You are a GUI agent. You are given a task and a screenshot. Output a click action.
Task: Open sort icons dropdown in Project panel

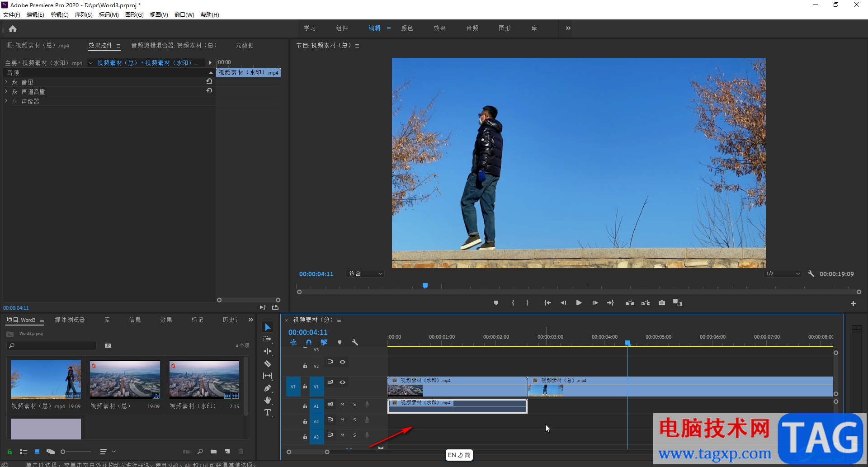pos(108,451)
